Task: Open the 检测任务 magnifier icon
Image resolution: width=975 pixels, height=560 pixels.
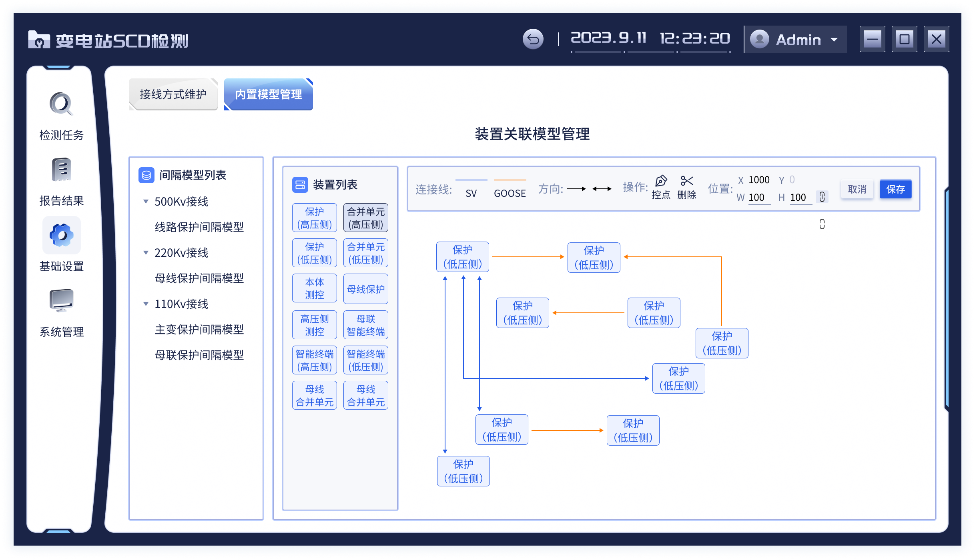Action: 61,104
